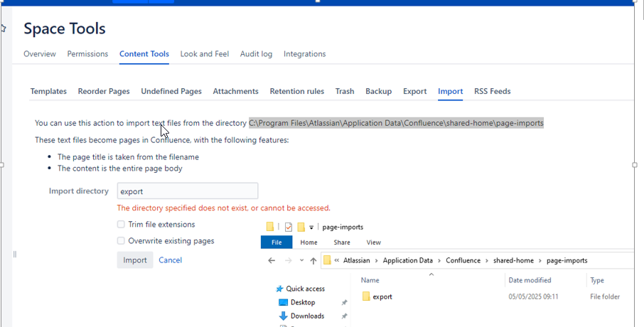The width and height of the screenshot is (644, 327).
Task: Click the Import directory text field
Action: (188, 191)
